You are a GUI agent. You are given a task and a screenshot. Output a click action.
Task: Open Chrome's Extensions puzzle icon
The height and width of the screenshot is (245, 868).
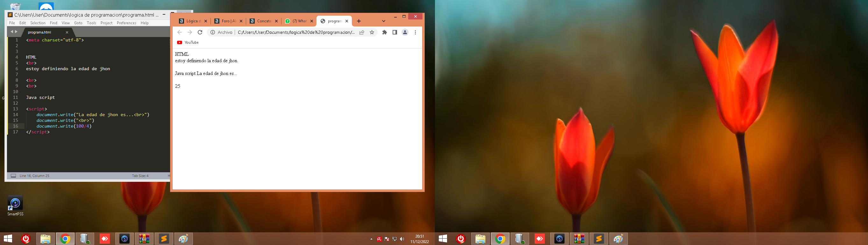click(384, 33)
